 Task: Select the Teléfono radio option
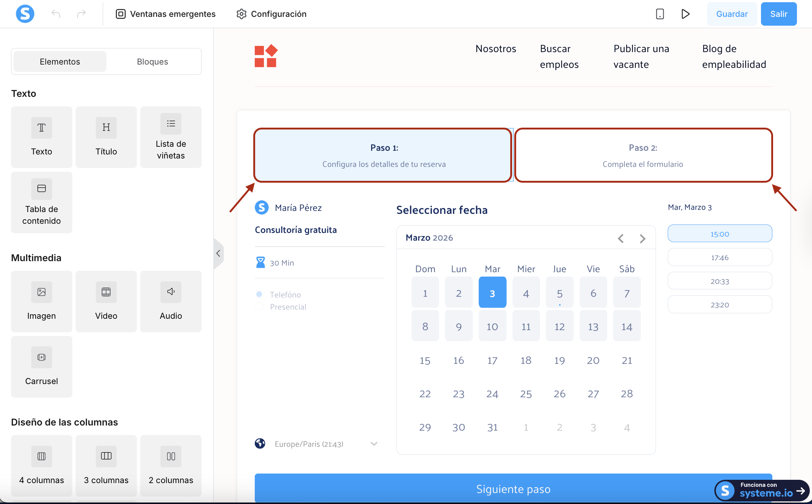point(259,294)
